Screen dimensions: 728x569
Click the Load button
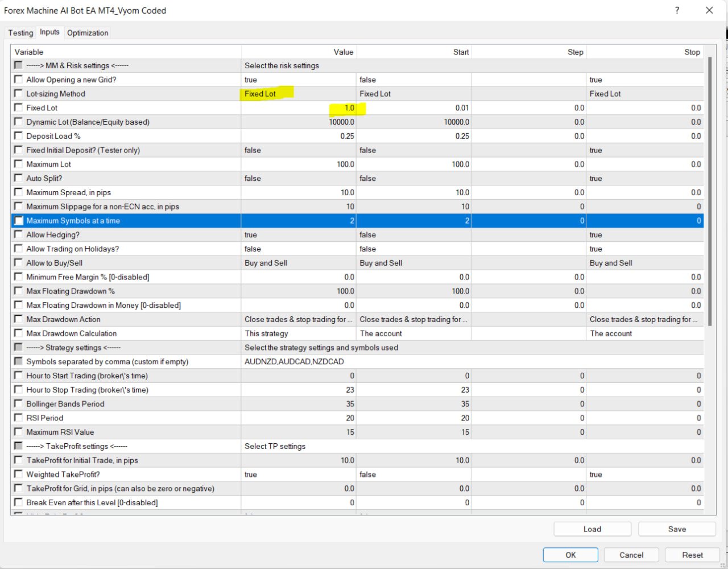[x=591, y=529]
